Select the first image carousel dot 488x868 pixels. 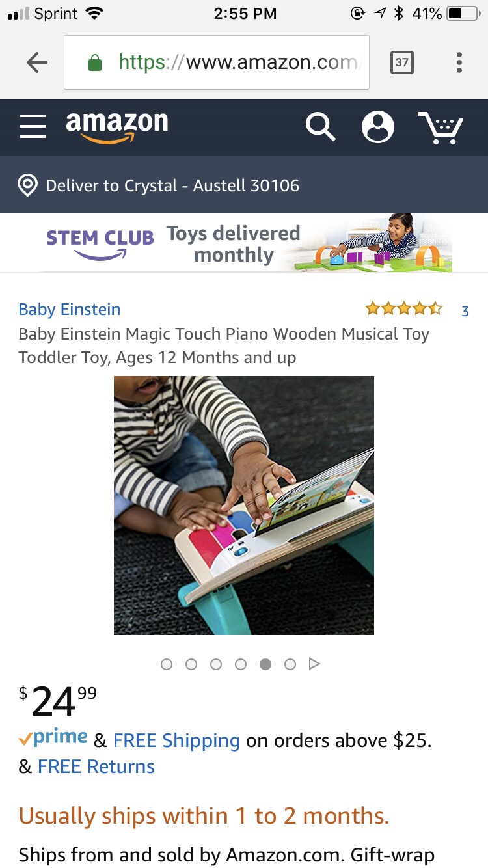[167, 664]
